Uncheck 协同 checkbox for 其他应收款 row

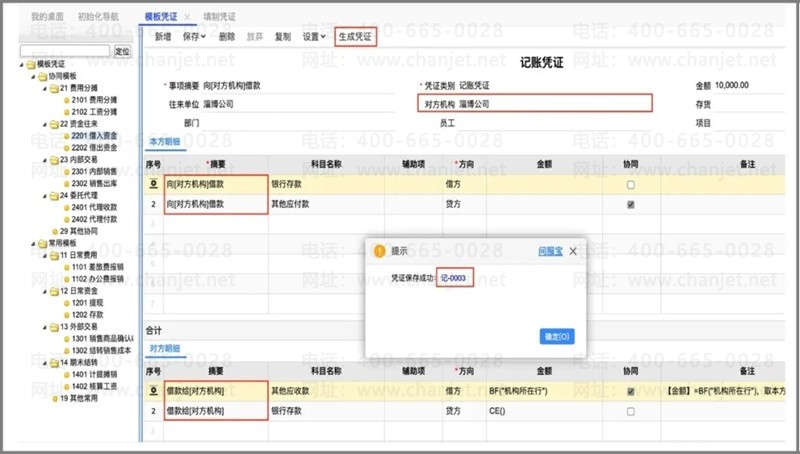pos(629,392)
